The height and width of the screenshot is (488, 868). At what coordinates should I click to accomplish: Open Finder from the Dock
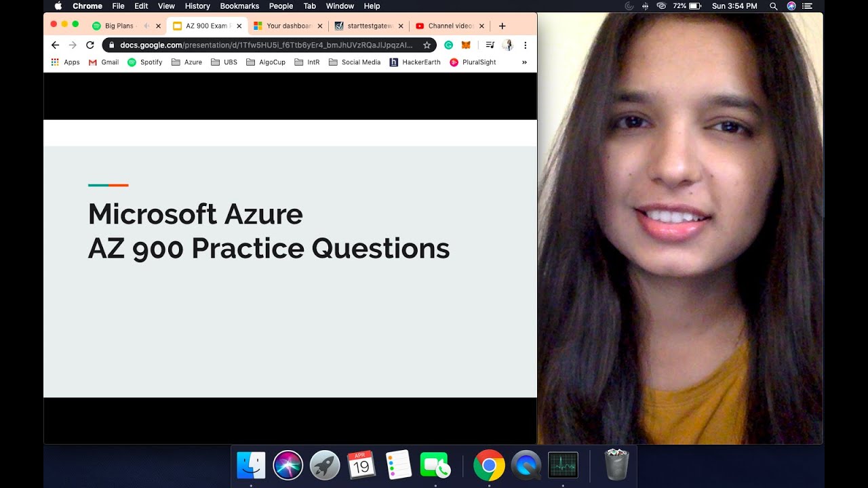(x=251, y=466)
